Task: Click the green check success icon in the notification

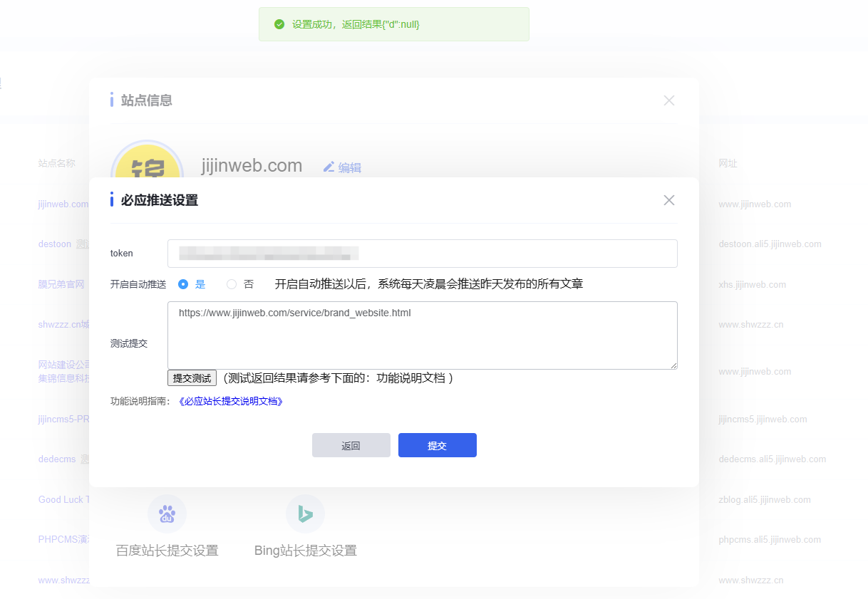Action: coord(279,24)
